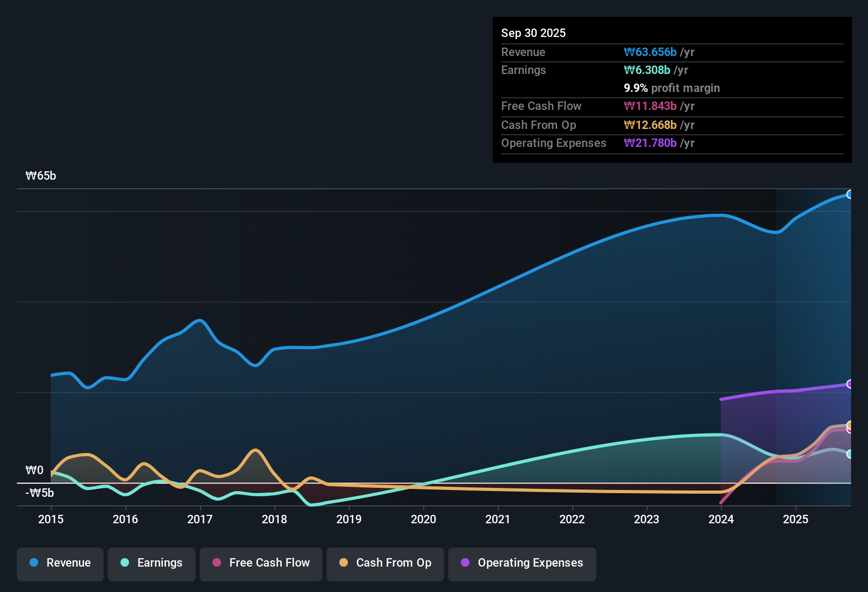Viewport: 868px width, 592px height.
Task: Hide the Earnings line via its legend
Action: point(152,563)
